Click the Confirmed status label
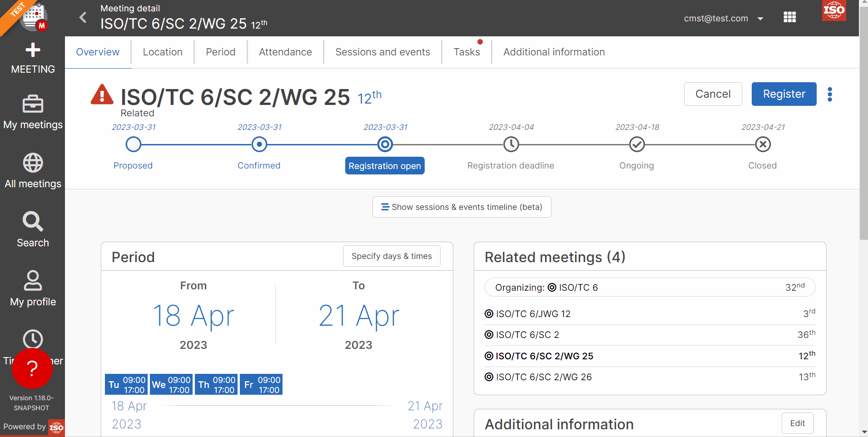 [x=259, y=166]
